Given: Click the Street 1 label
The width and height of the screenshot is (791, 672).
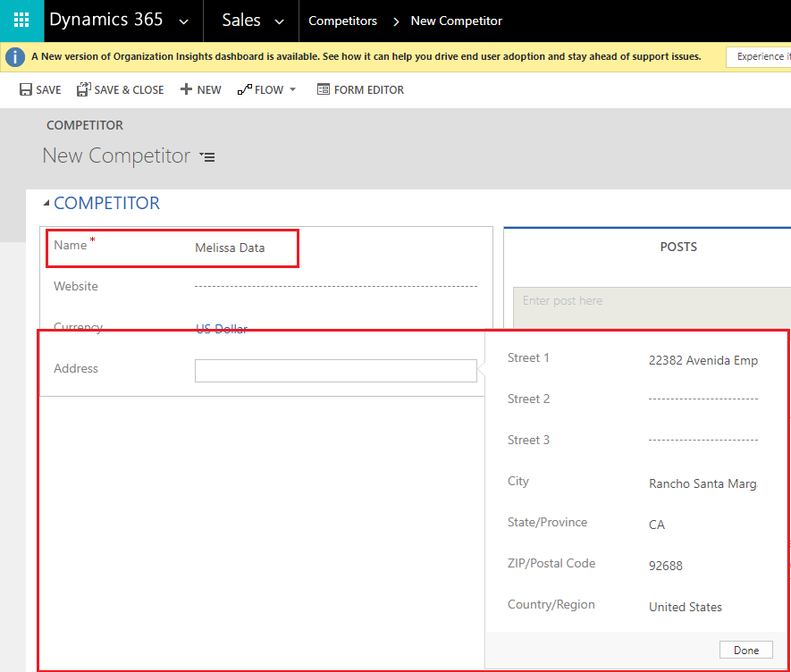Looking at the screenshot, I should click(x=528, y=357).
